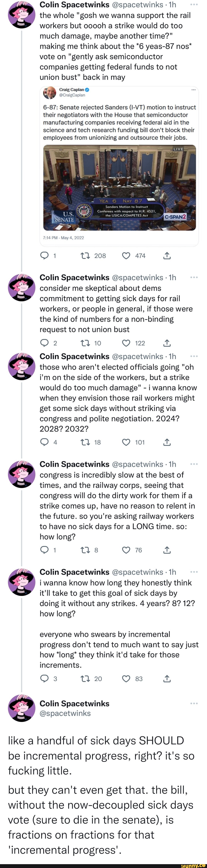Open more options on the topmost tweet

coord(194,5)
